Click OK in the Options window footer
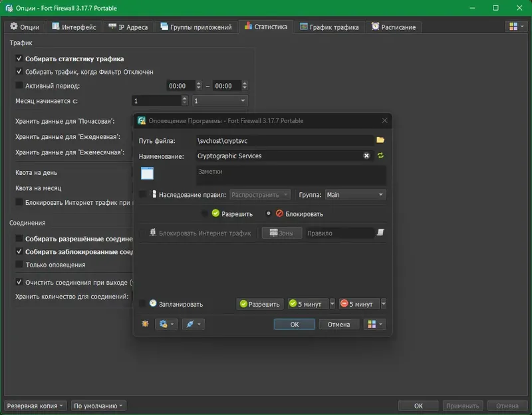The image size is (532, 415). [418, 406]
